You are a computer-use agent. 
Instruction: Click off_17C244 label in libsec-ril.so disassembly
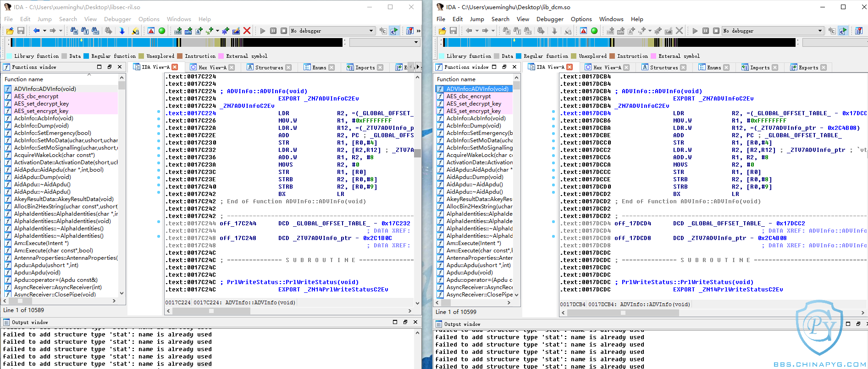pyautogui.click(x=238, y=224)
